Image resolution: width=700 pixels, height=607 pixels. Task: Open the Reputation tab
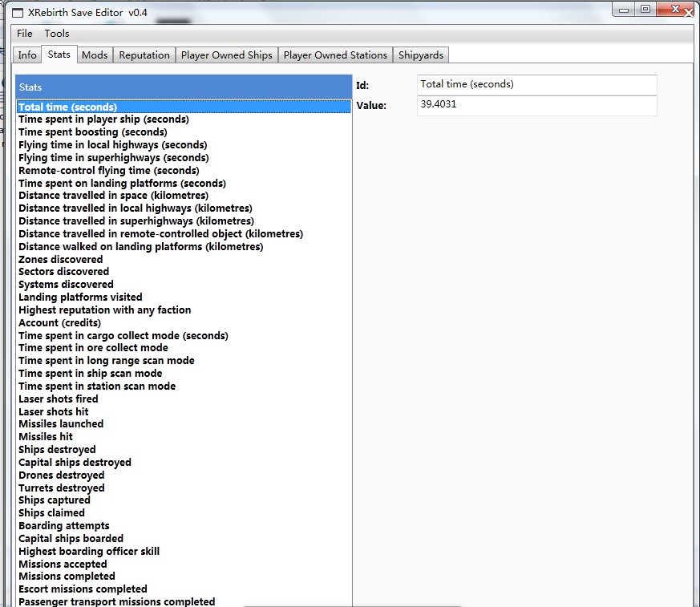(x=144, y=55)
